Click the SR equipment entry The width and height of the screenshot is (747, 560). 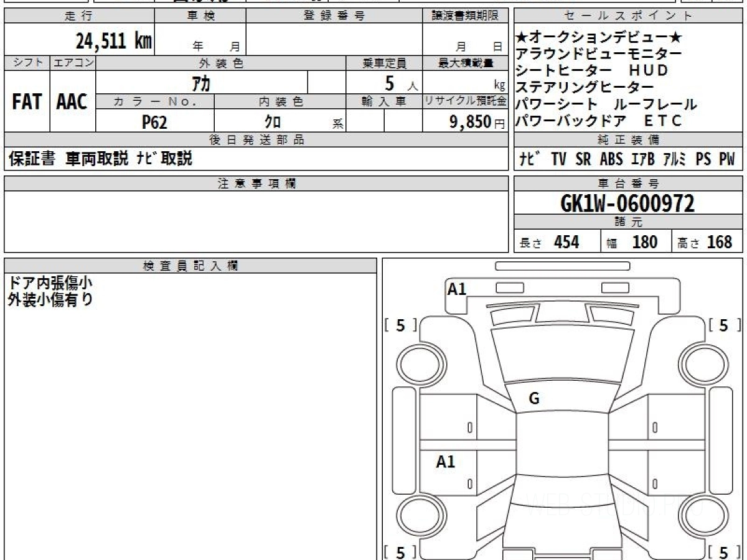tap(583, 159)
